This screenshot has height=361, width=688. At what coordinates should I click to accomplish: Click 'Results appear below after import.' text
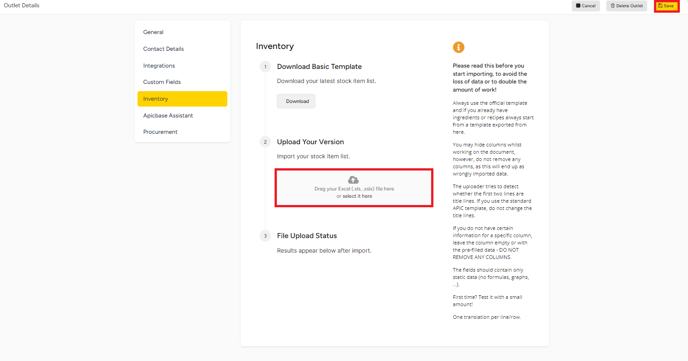(324, 250)
